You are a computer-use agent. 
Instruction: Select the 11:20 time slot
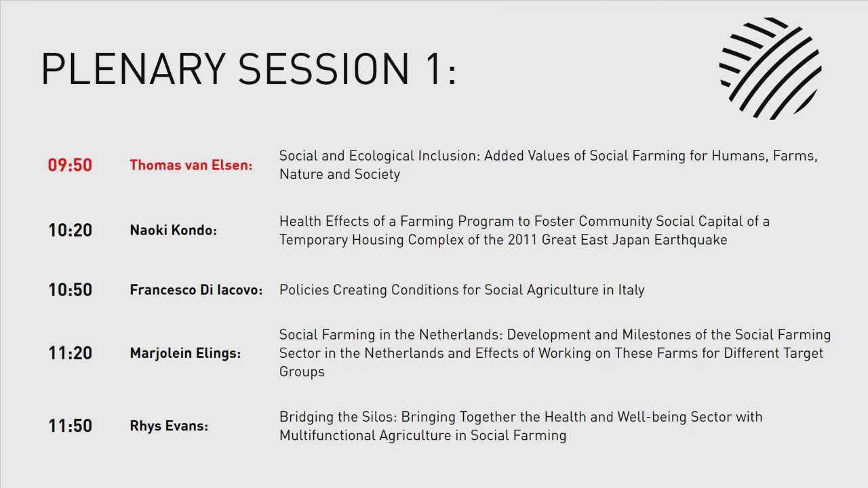70,353
